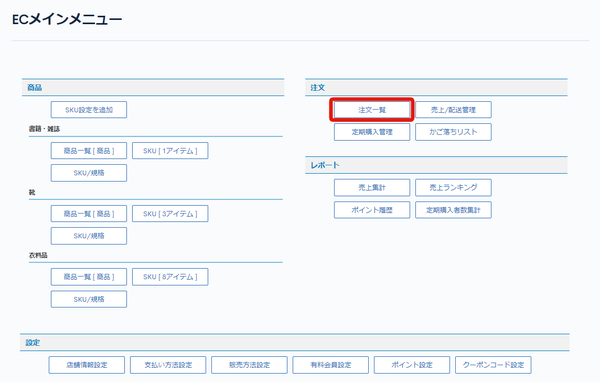This screenshot has width=600, height=382.
Task: Open 定期購入者数集計 report
Action: click(453, 210)
